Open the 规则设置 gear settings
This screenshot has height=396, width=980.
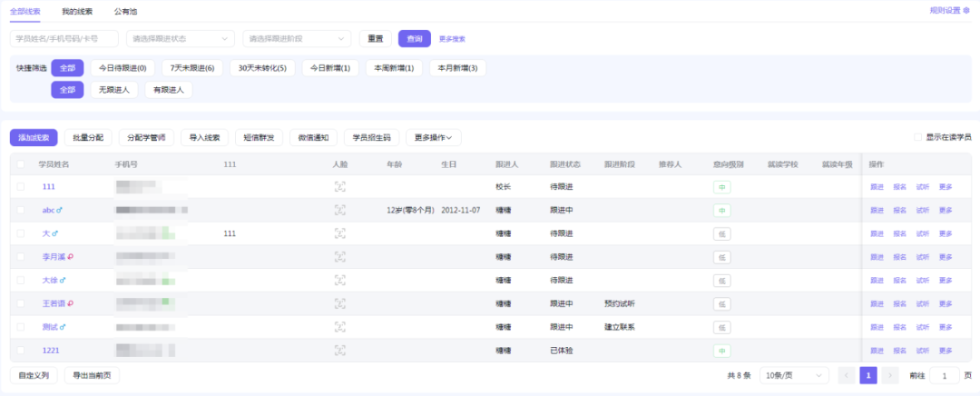coord(950,11)
